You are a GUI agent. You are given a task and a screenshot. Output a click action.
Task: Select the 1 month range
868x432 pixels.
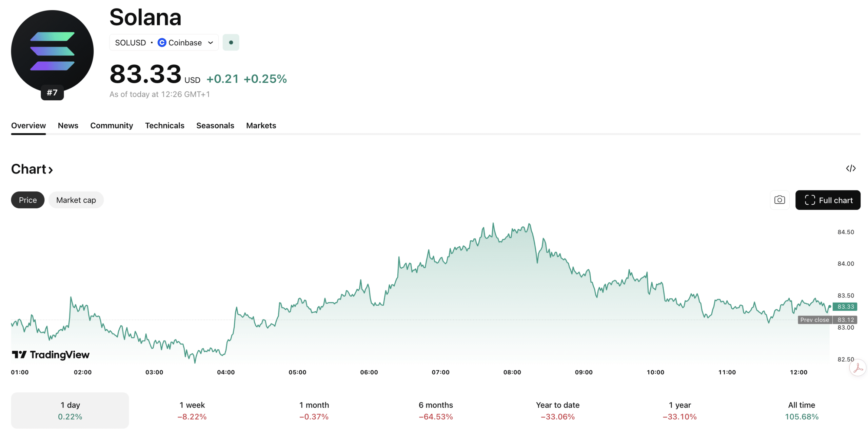click(x=314, y=410)
